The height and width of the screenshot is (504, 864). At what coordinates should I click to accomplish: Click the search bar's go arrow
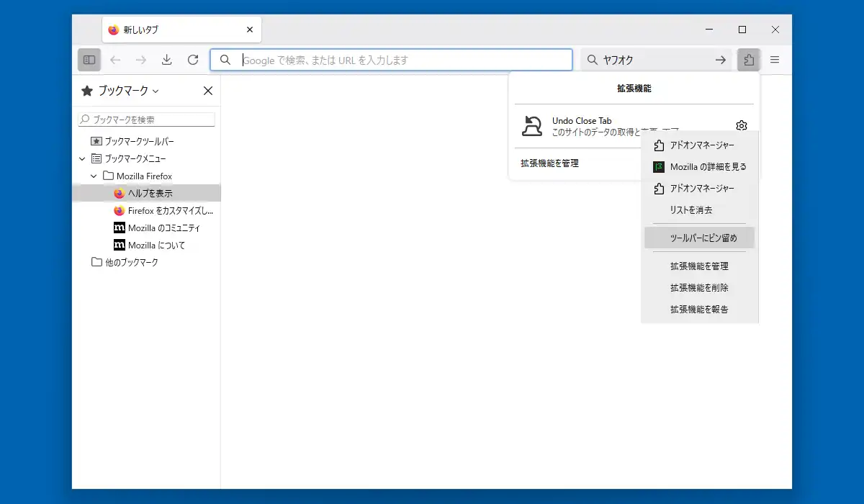[x=720, y=60]
